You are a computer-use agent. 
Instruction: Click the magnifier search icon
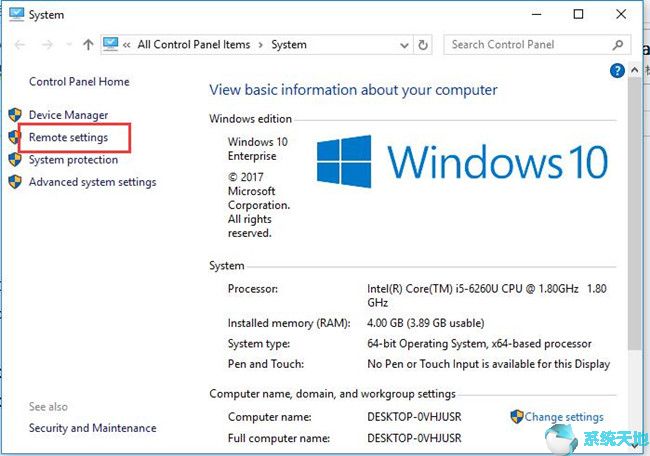tap(618, 44)
